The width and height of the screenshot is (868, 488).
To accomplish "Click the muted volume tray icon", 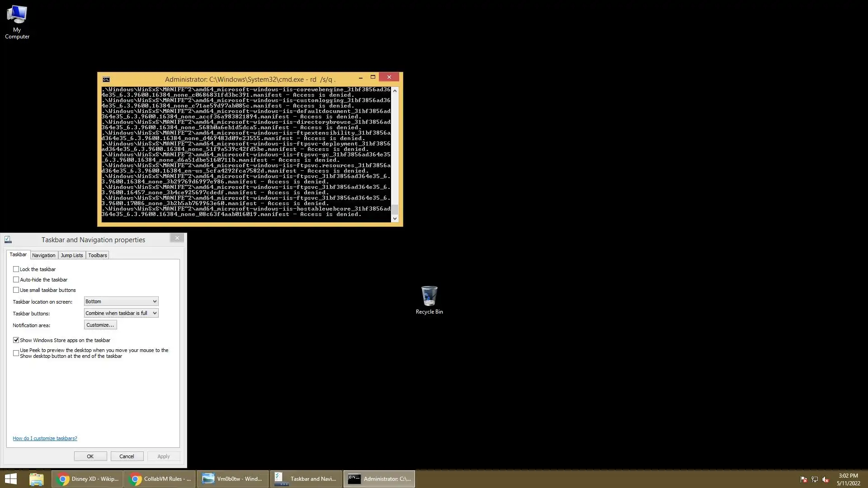I will click(x=826, y=479).
